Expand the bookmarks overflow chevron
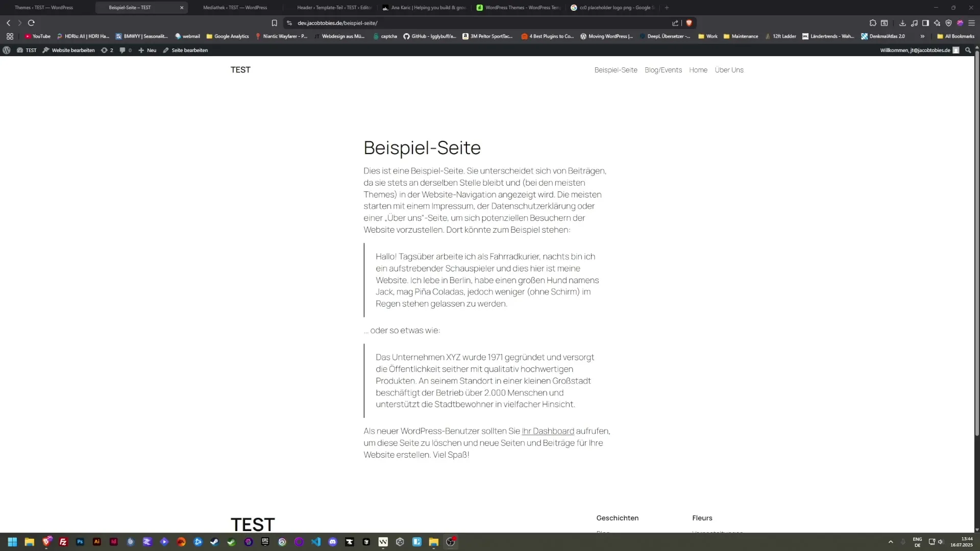Viewport: 980px width, 551px height. point(922,36)
